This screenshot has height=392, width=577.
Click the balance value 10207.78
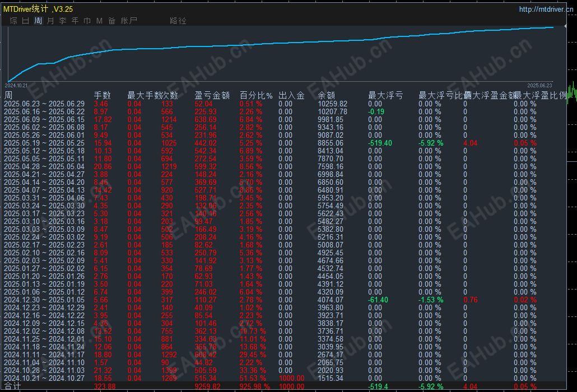pos(333,112)
